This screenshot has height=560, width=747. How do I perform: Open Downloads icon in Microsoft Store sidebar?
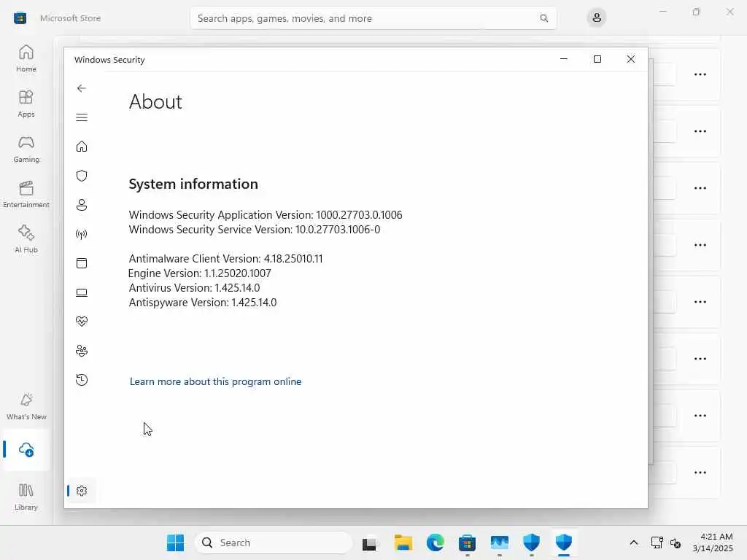26,449
